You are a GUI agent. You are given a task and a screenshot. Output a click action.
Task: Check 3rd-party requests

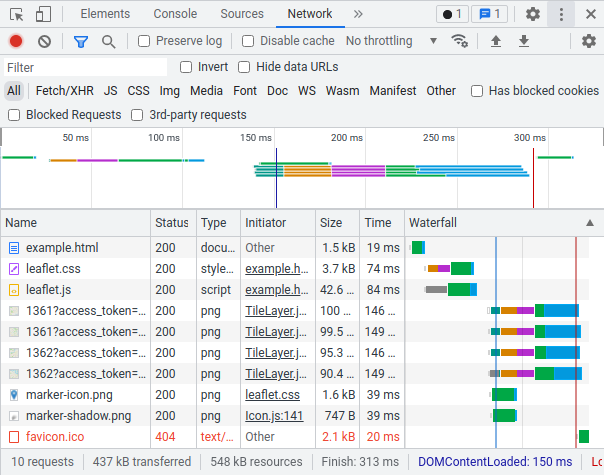[137, 115]
